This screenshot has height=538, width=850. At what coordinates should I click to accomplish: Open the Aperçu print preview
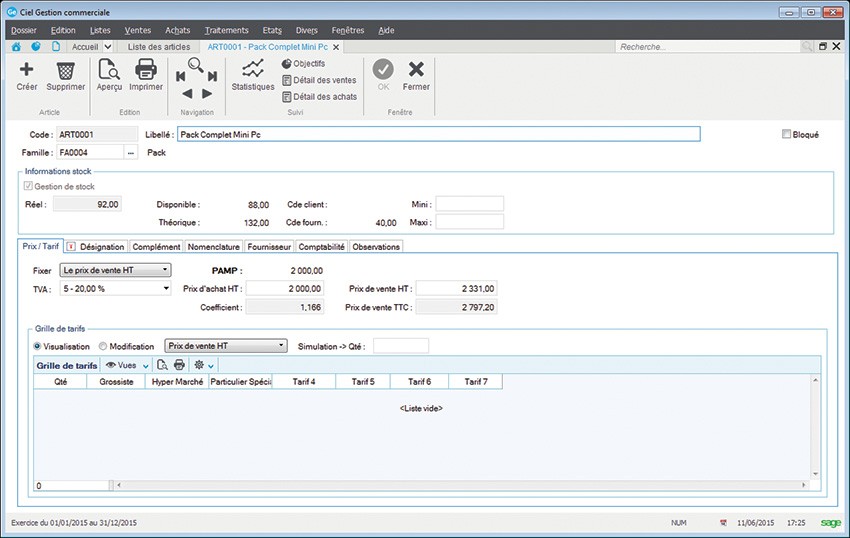[x=109, y=71]
